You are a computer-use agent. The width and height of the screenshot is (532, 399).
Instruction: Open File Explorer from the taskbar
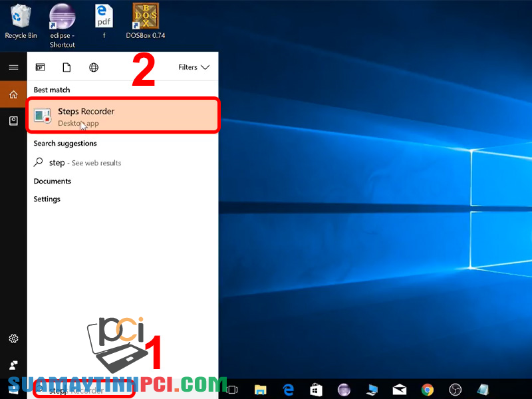coord(260,390)
